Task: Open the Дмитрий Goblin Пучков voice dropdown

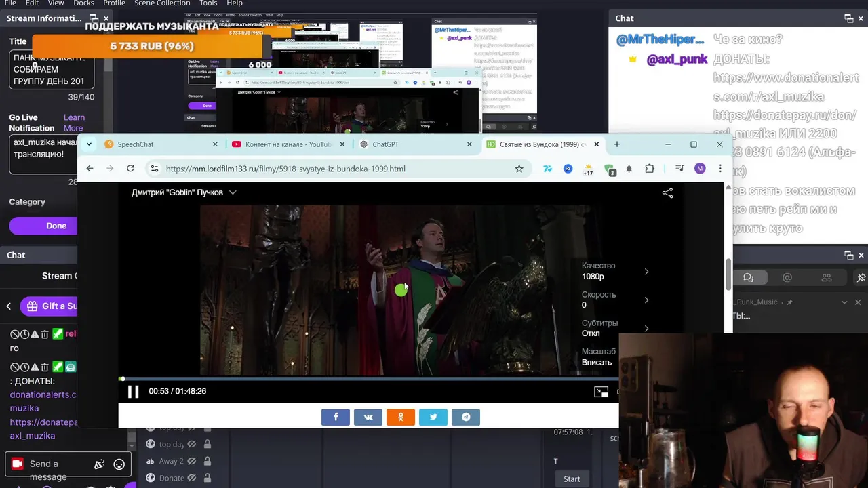Action: pyautogui.click(x=184, y=192)
